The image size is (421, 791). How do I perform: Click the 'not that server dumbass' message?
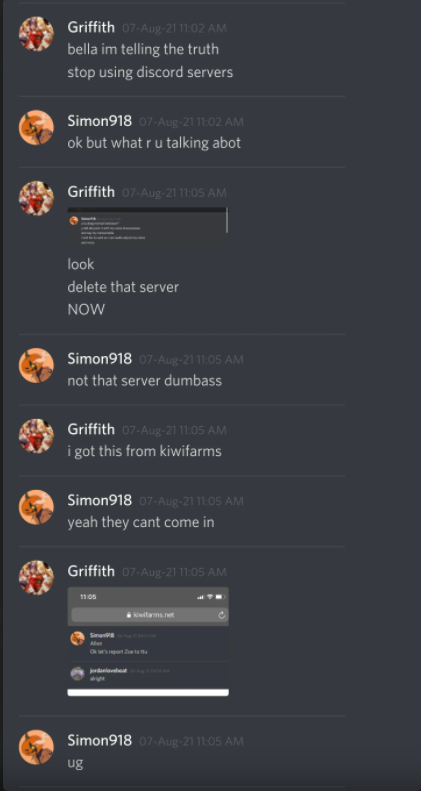click(x=145, y=380)
